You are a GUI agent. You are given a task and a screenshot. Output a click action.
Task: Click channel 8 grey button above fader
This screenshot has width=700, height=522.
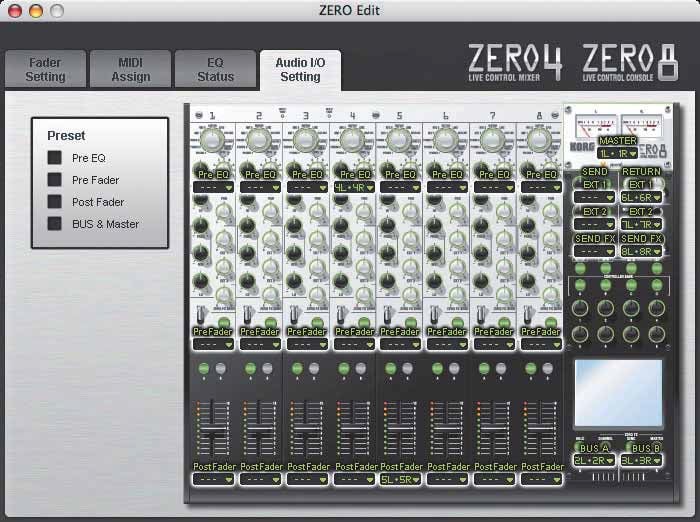point(547,368)
